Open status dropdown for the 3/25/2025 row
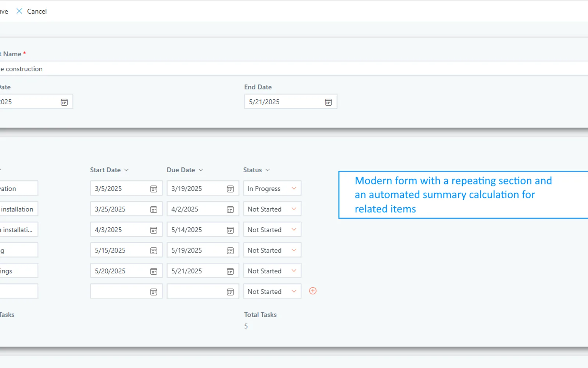The image size is (588, 368). (272, 209)
